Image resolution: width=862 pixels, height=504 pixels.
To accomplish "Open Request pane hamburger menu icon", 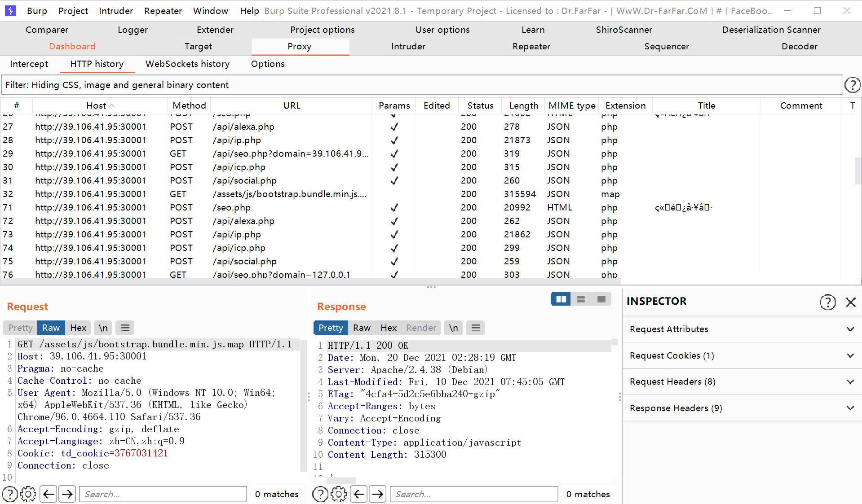I will (x=125, y=328).
